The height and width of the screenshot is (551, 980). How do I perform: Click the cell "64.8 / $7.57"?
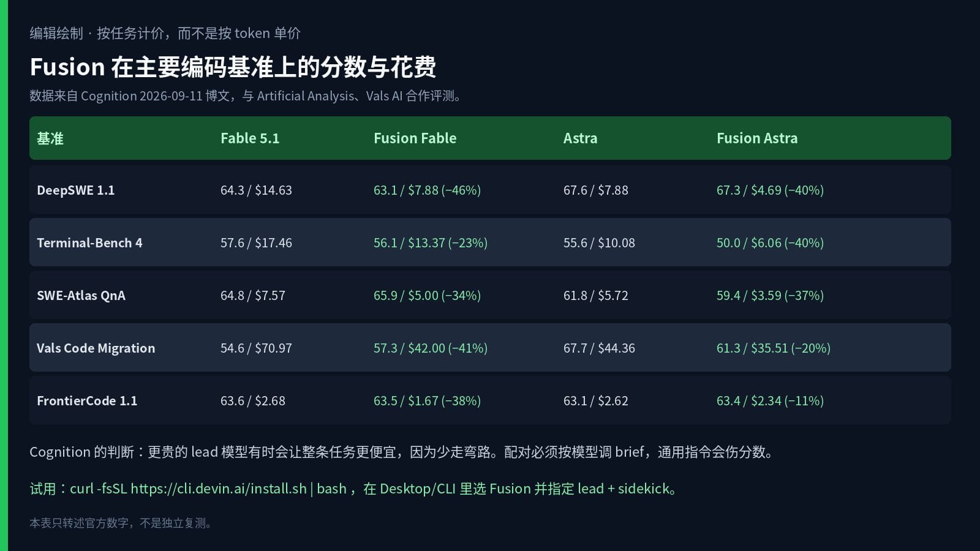pos(253,295)
